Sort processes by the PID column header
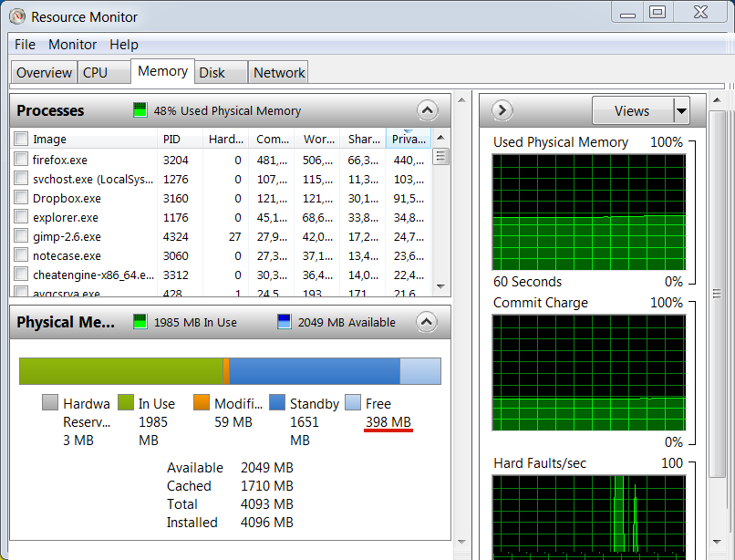Viewport: 735px width, 560px height. pyautogui.click(x=172, y=140)
